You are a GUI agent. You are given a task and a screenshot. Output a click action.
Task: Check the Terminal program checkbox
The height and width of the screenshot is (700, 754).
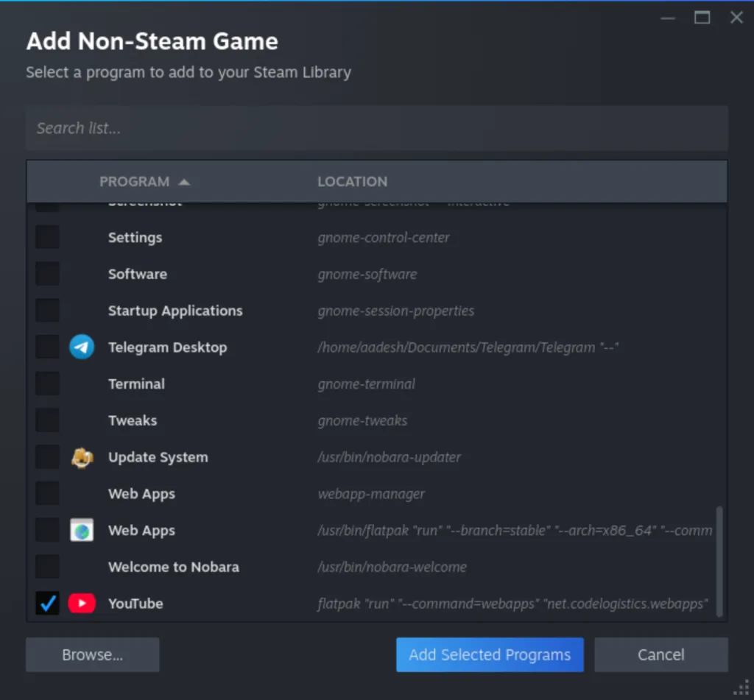point(48,383)
